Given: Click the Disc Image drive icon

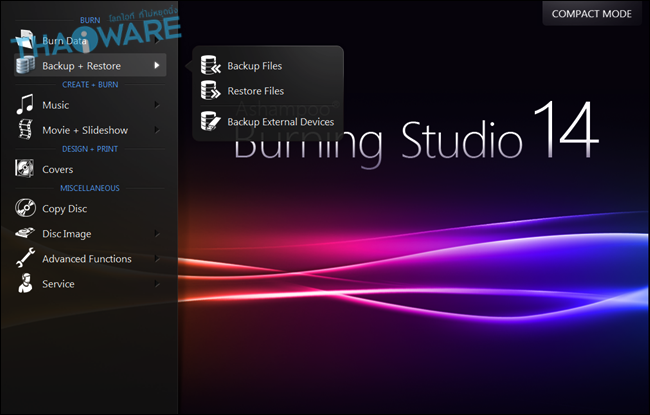Looking at the screenshot, I should [25, 233].
